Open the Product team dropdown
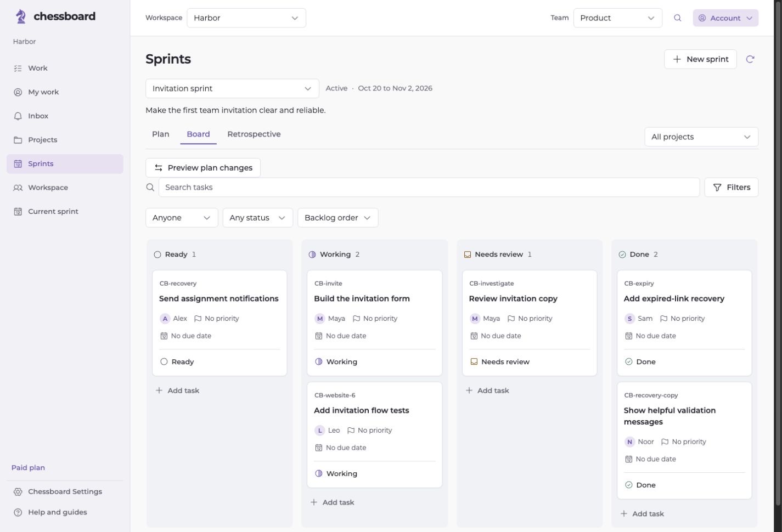Viewport: 782px width, 532px height. point(618,18)
